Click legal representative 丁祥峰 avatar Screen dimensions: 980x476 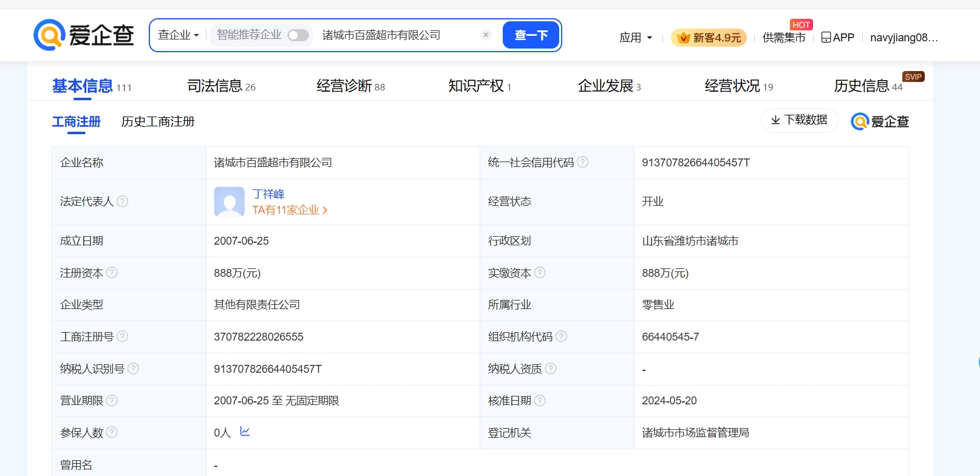point(229,202)
